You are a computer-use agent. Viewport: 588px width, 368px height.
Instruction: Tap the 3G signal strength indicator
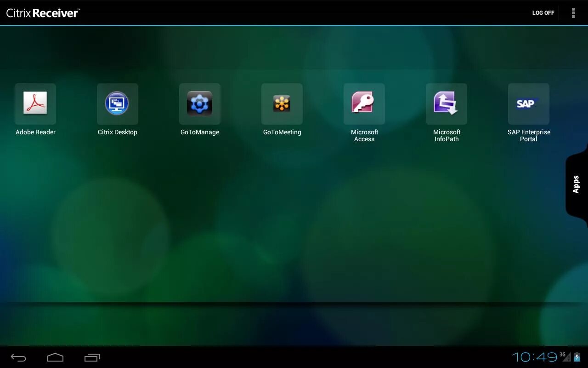click(565, 356)
